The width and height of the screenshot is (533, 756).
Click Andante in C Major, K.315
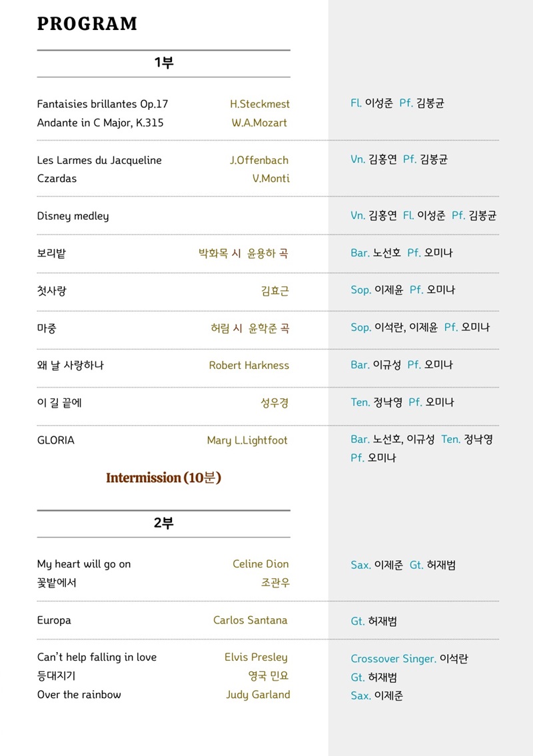tap(100, 123)
